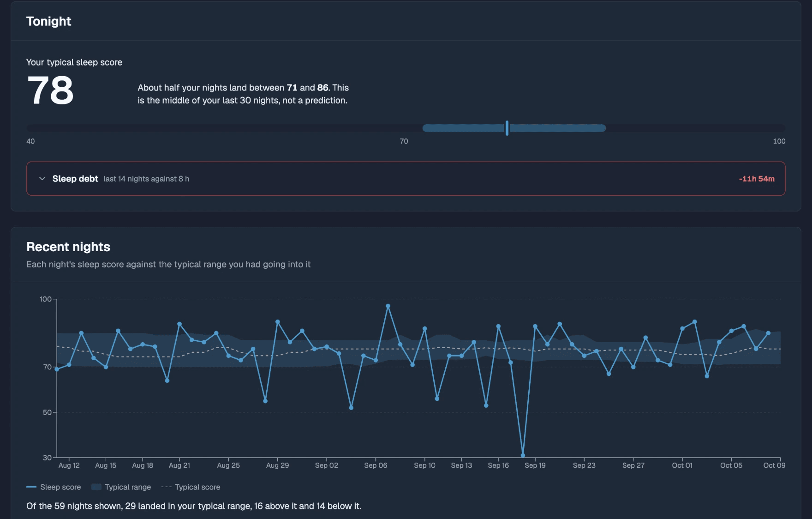
Task: Click the Recent nights heading
Action: point(68,247)
